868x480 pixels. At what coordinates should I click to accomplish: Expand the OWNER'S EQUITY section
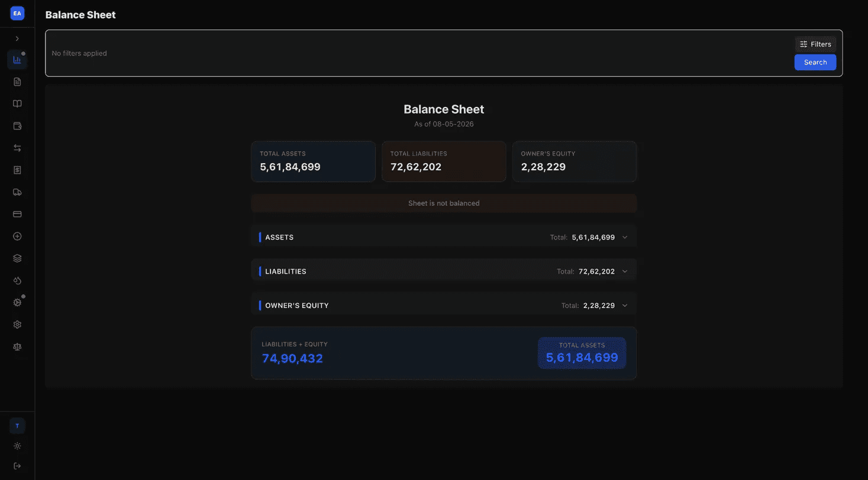(444, 306)
